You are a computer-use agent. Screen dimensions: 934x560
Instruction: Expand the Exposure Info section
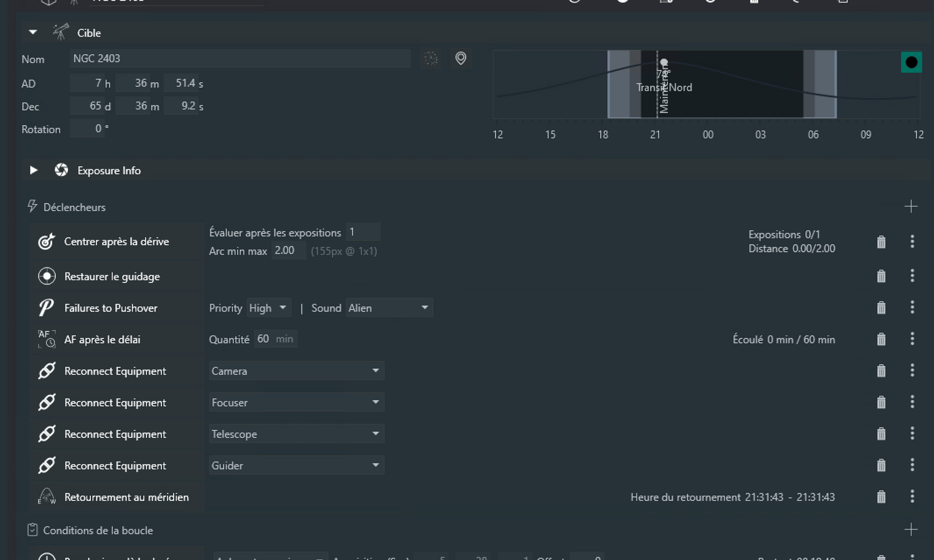[34, 170]
